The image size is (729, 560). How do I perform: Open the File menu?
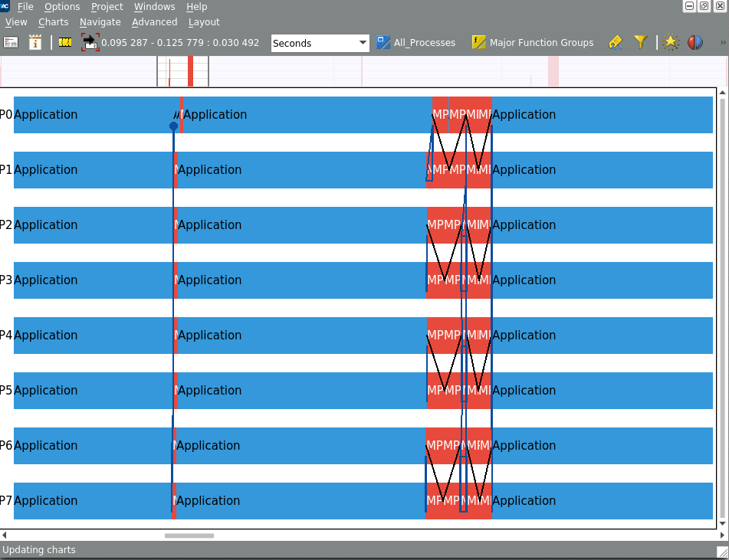click(25, 6)
